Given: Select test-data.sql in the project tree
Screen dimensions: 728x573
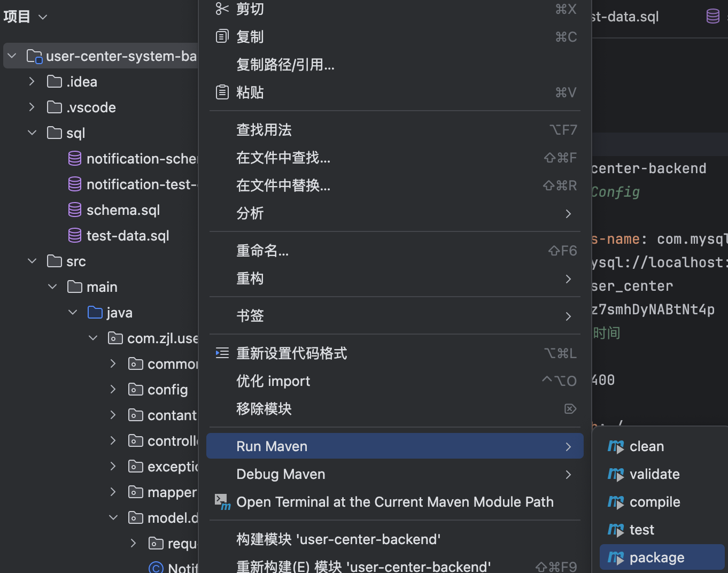Looking at the screenshot, I should 128,236.
